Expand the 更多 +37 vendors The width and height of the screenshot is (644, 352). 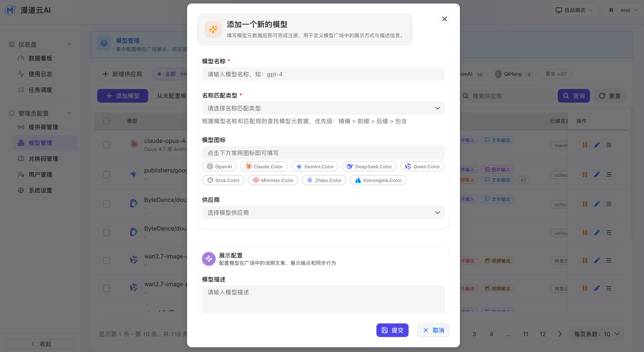tap(556, 74)
